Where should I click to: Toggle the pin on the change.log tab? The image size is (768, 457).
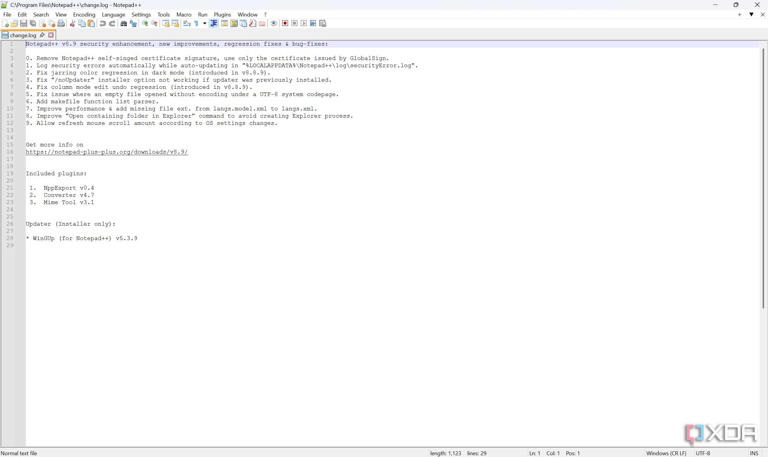(x=42, y=35)
